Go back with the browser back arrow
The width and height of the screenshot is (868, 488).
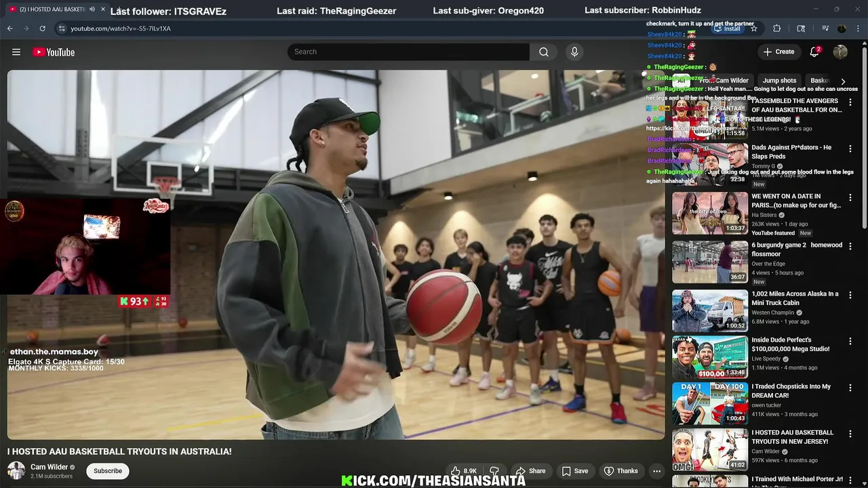(x=10, y=28)
